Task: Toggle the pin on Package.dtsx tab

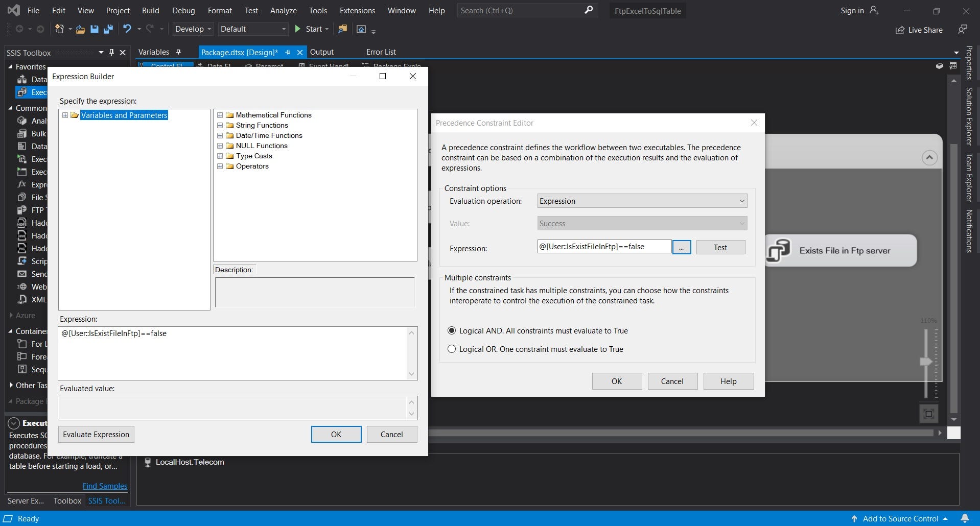Action: tap(288, 52)
